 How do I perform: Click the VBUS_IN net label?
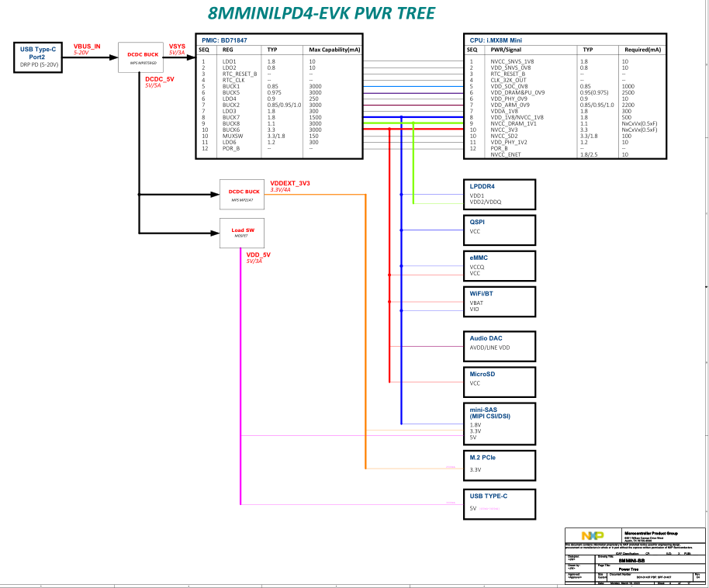pyautogui.click(x=87, y=47)
